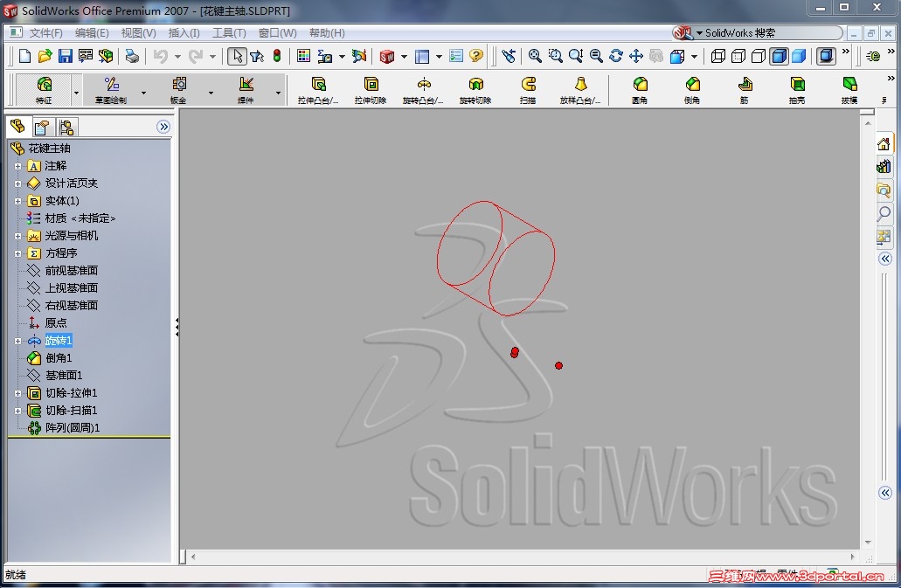This screenshot has height=588, width=901.
Task: Toggle the Select arrow cursor tool
Action: point(237,56)
